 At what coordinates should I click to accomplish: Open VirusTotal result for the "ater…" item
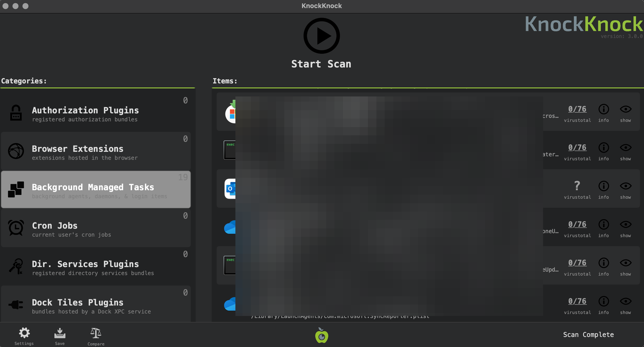click(577, 147)
